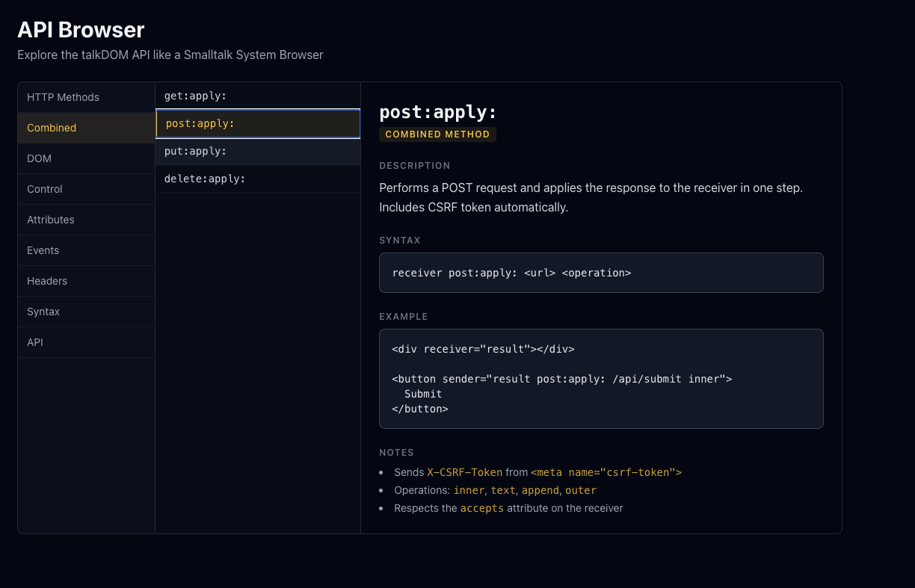The width and height of the screenshot is (915, 588).
Task: Click the DESCRIPTION section label
Action: pos(415,166)
